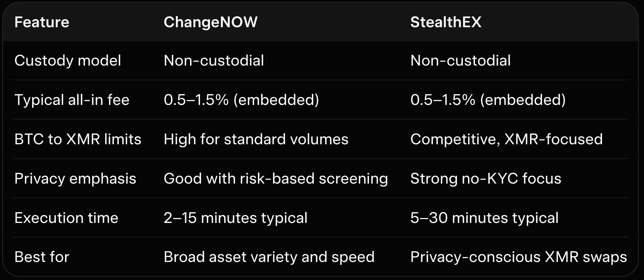Click the StealthEX column header
This screenshot has height=280, width=644.
click(x=446, y=22)
